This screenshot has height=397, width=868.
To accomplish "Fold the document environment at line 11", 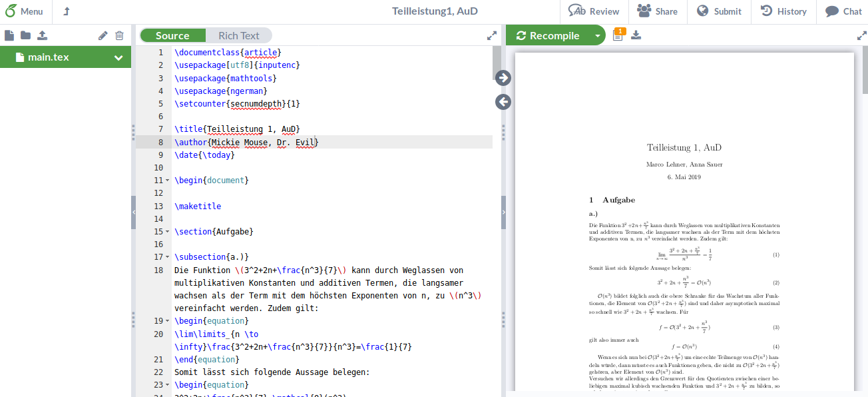I will (x=167, y=181).
